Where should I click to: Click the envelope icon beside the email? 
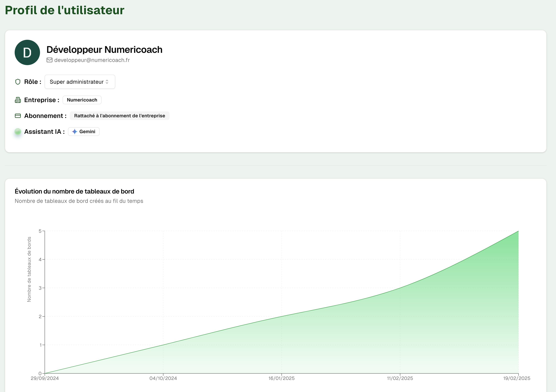tap(49, 60)
